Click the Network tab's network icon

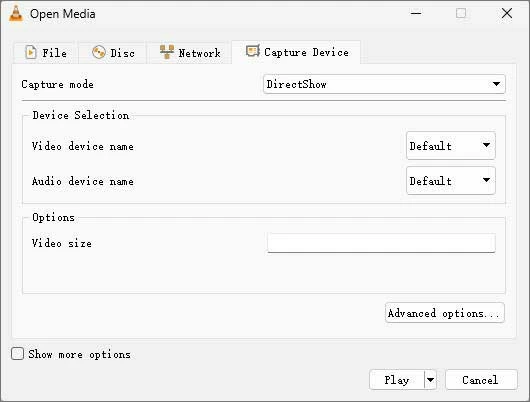click(167, 52)
